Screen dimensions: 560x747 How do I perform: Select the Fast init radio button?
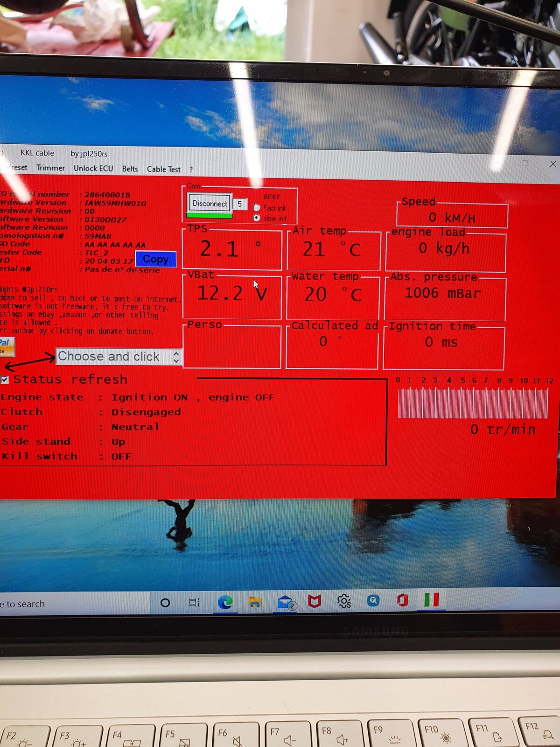(257, 208)
